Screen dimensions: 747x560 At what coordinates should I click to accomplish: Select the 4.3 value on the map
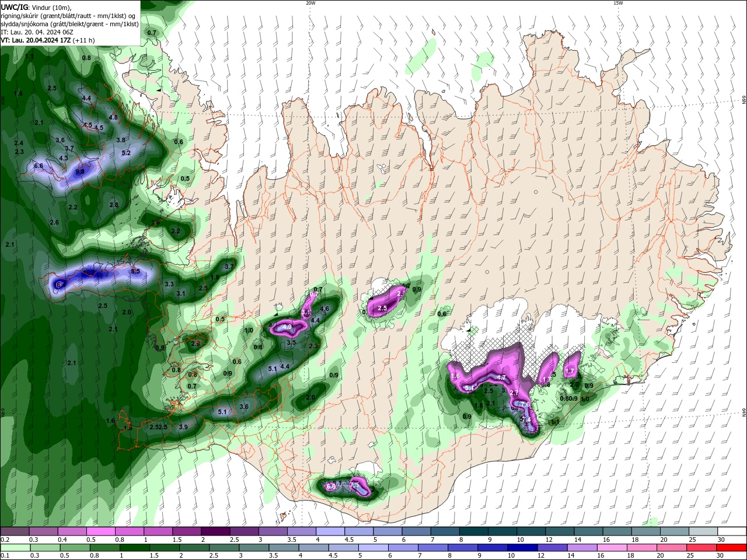64,158
